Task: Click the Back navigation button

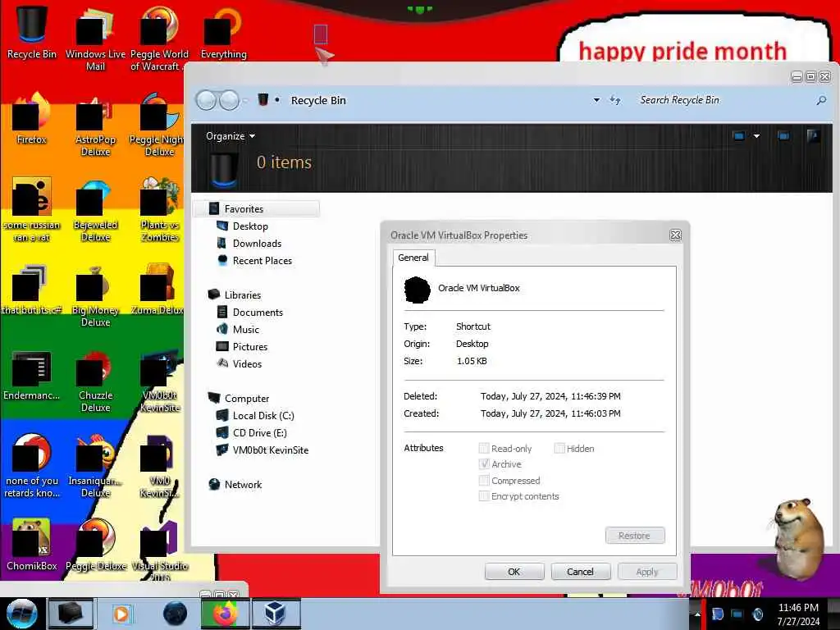Action: pos(206,100)
